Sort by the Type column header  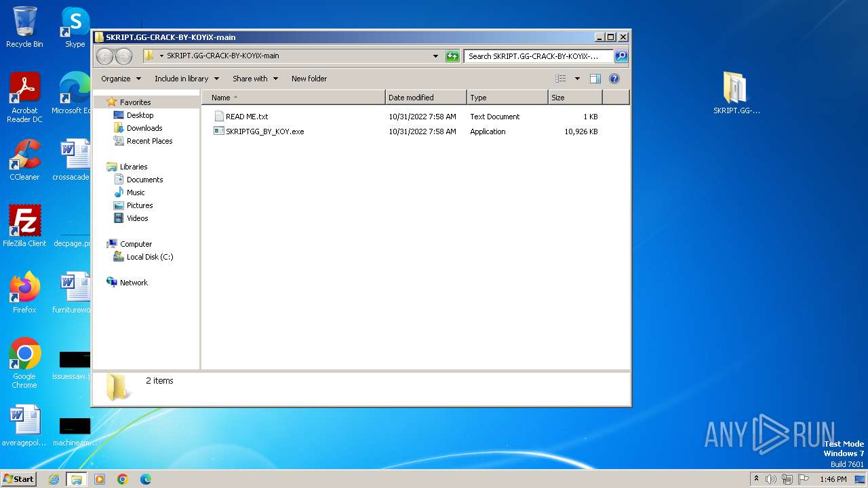click(507, 98)
